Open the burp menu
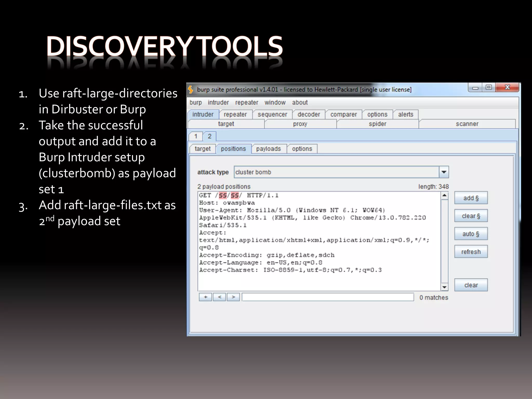Image resolution: width=532 pixels, height=399 pixels. pyautogui.click(x=196, y=103)
